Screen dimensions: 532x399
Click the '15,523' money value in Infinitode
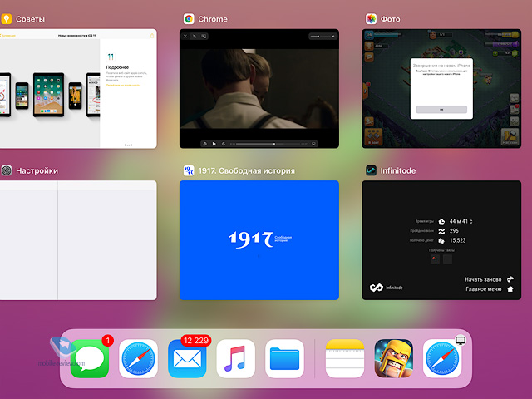(x=457, y=240)
